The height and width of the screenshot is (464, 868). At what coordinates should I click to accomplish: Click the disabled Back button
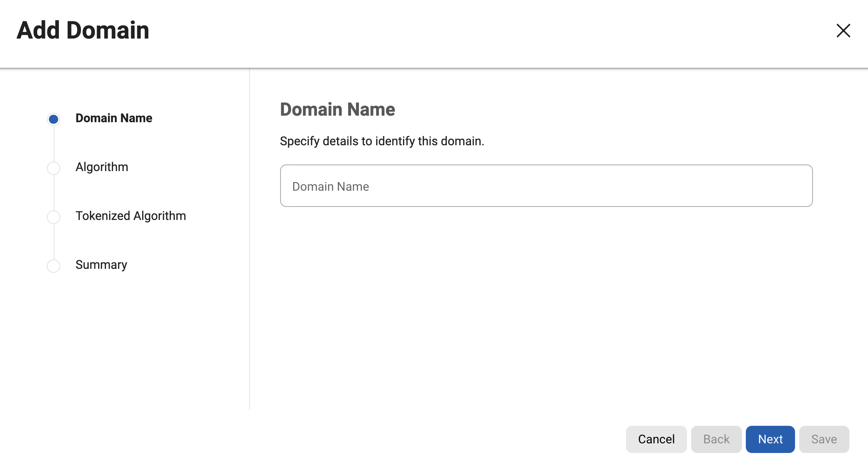click(x=716, y=439)
